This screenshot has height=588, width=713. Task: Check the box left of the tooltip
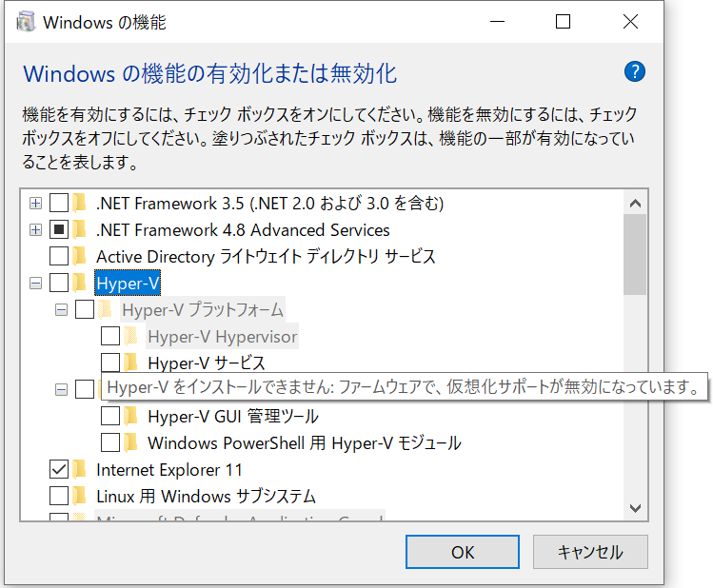(x=85, y=389)
